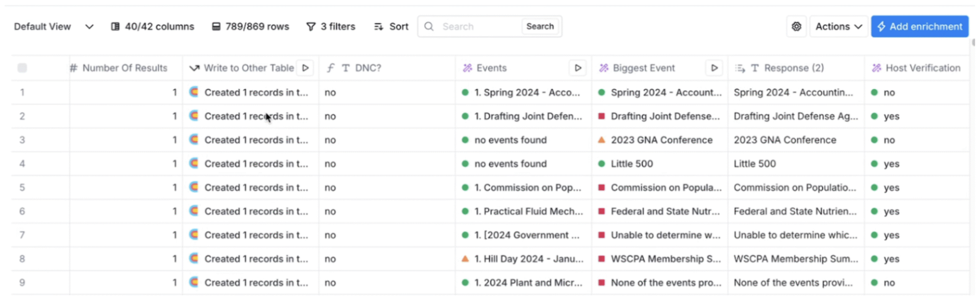980x305 pixels.
Task: Click 'Created 1 records in t...' in row 8
Action: click(251, 259)
